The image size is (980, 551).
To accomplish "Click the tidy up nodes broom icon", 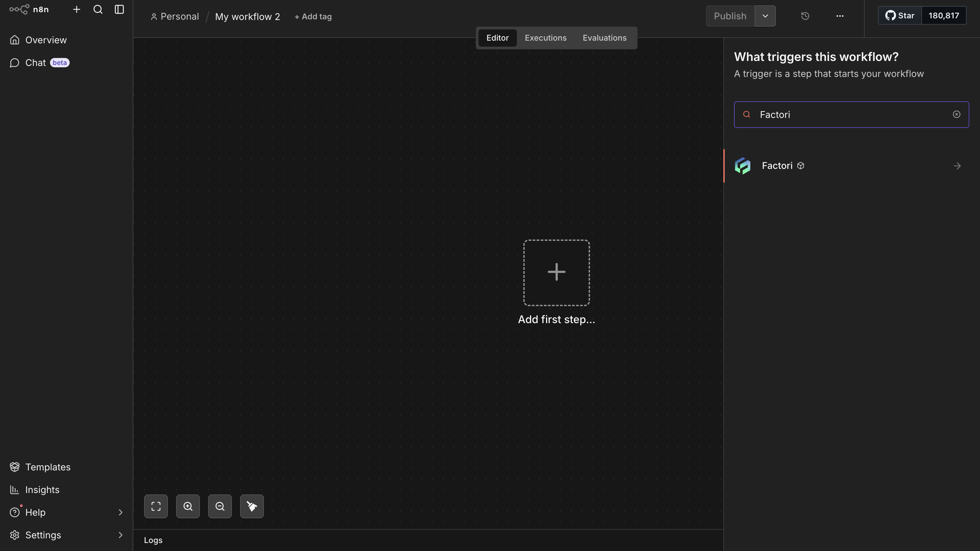I will point(252,506).
